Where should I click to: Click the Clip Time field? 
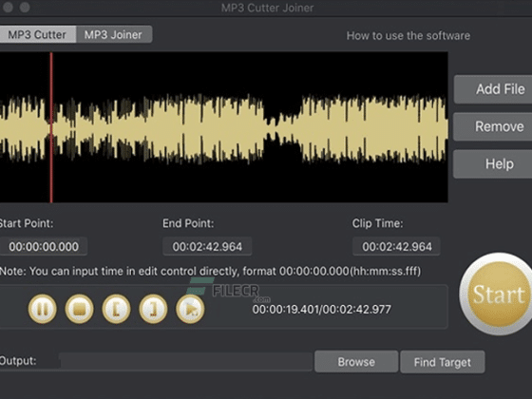[397, 246]
